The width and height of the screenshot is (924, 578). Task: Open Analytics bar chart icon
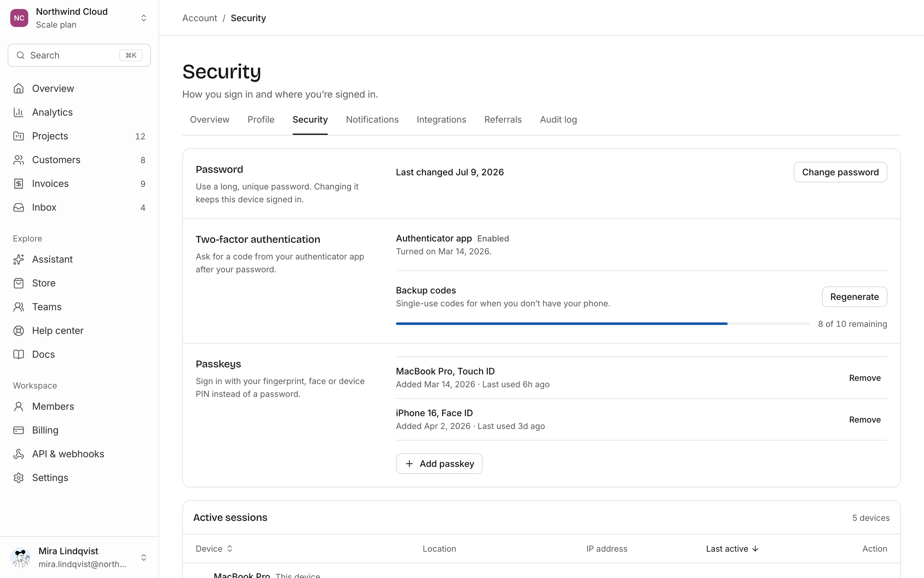pyautogui.click(x=18, y=112)
